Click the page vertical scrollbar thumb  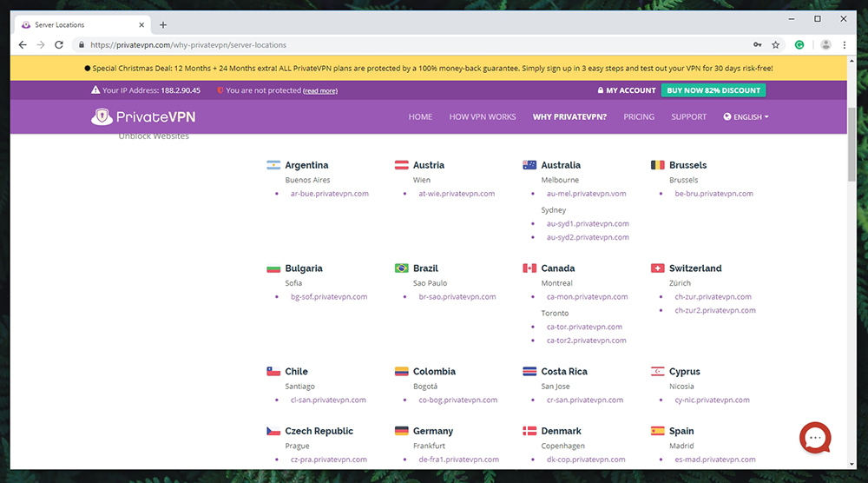[x=852, y=144]
